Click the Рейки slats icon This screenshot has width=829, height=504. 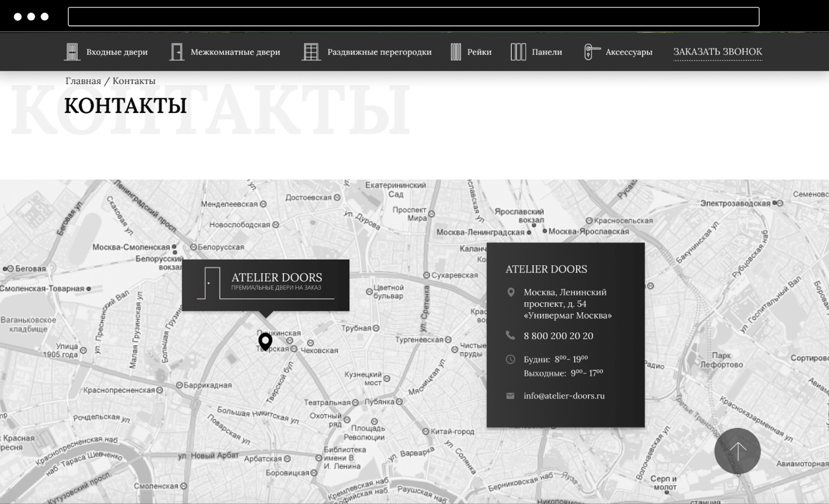(x=456, y=52)
